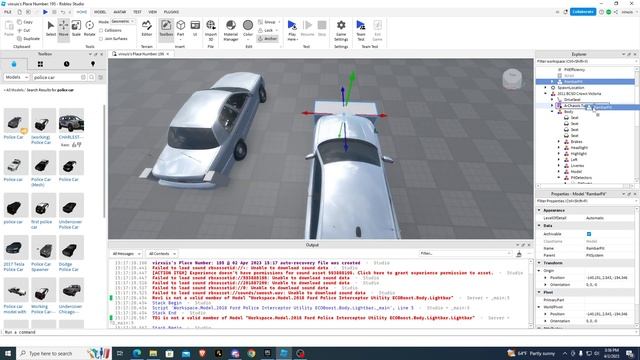
Task: Open the Terrain Editor
Action: tap(147, 29)
